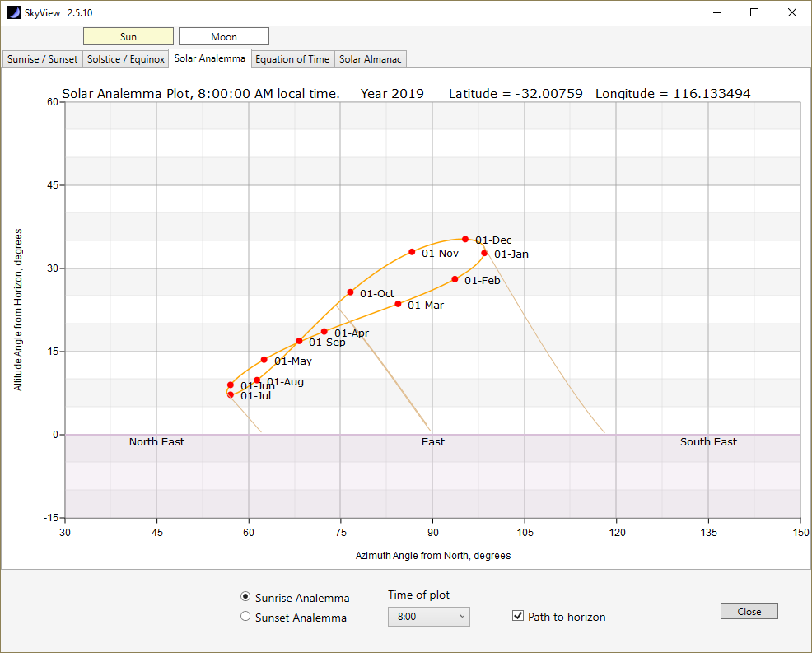Minimize the SkyView window
Image resolution: width=812 pixels, height=653 pixels.
(x=717, y=12)
